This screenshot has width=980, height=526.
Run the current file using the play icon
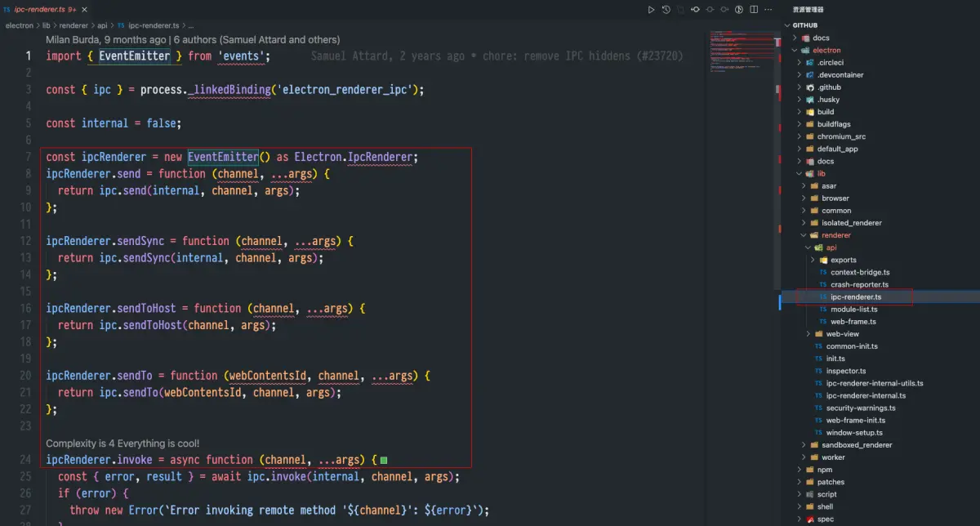[x=651, y=10]
